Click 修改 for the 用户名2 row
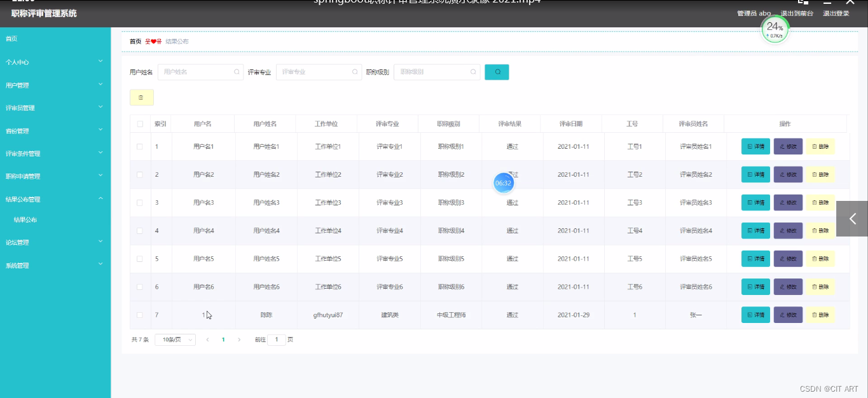The width and height of the screenshot is (868, 398). click(788, 175)
